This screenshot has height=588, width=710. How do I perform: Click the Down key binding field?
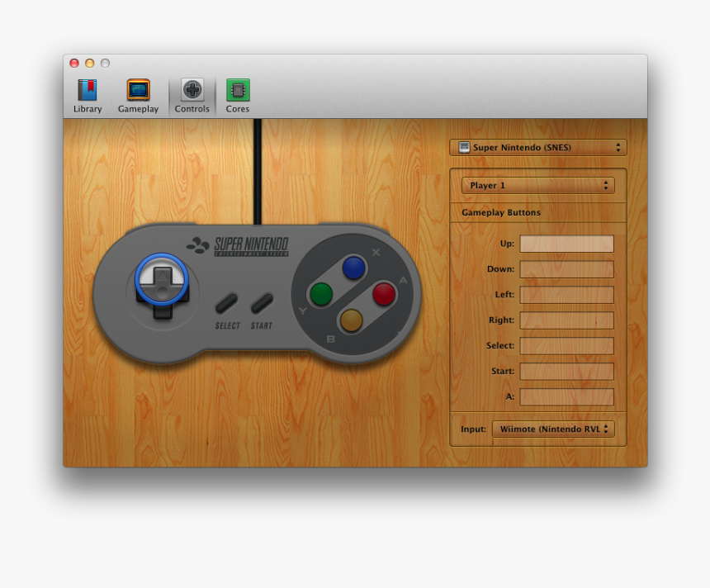point(566,269)
